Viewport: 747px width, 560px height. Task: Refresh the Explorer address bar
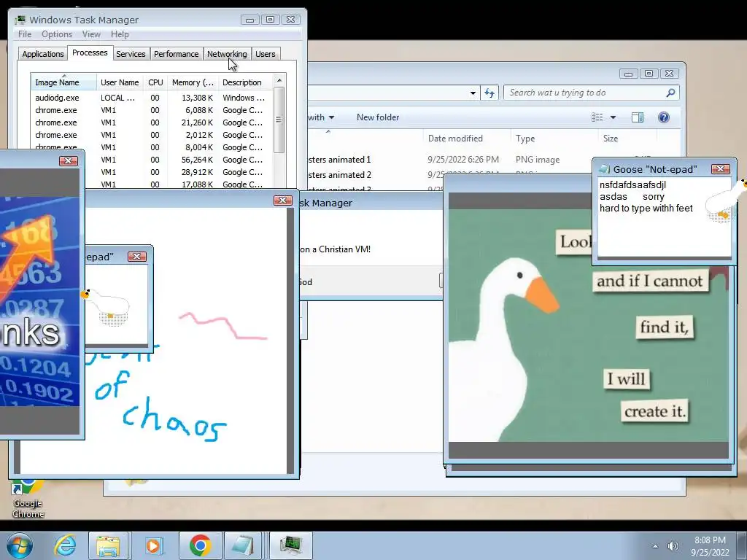click(x=489, y=93)
